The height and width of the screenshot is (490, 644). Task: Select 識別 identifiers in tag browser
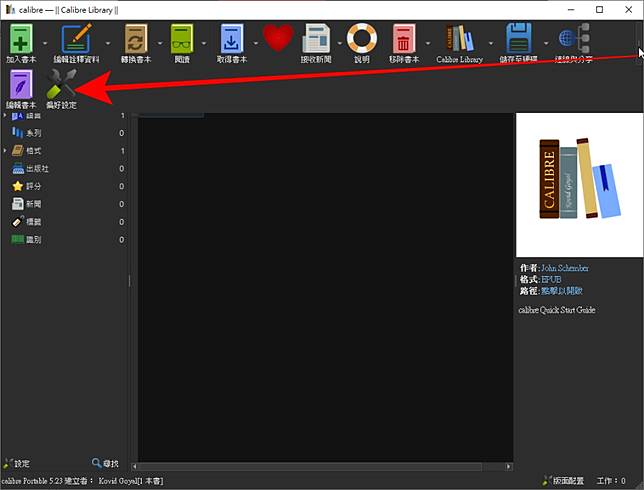tap(34, 239)
